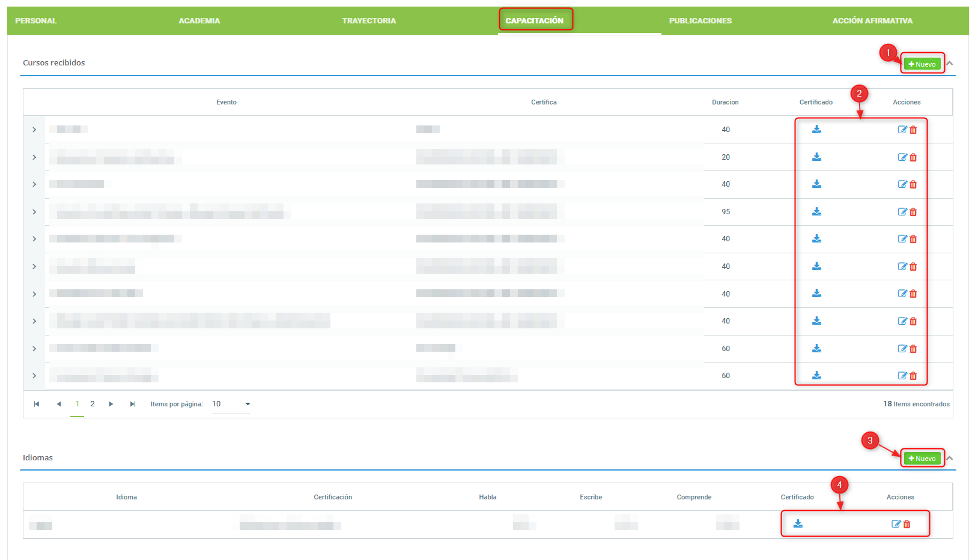Edit the first course row
The image size is (978, 560).
point(902,130)
